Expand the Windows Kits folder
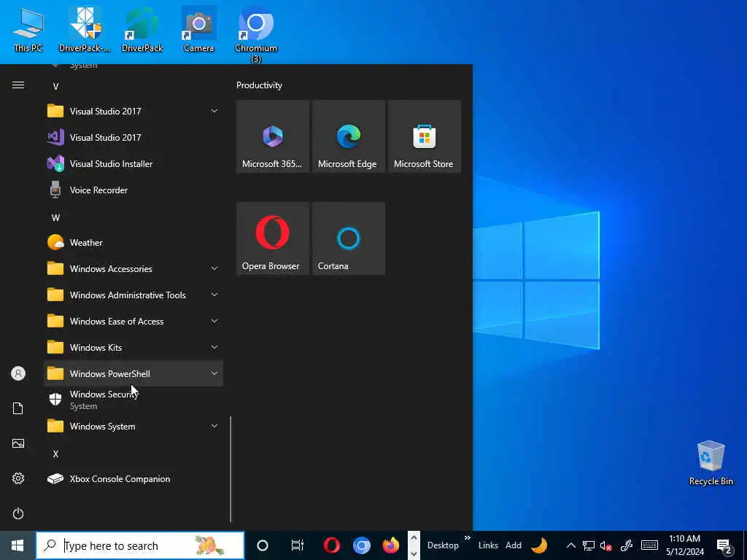 [133, 347]
